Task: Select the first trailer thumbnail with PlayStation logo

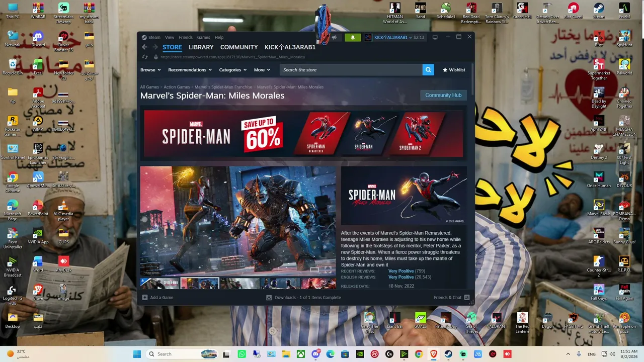Action: tap(159, 284)
